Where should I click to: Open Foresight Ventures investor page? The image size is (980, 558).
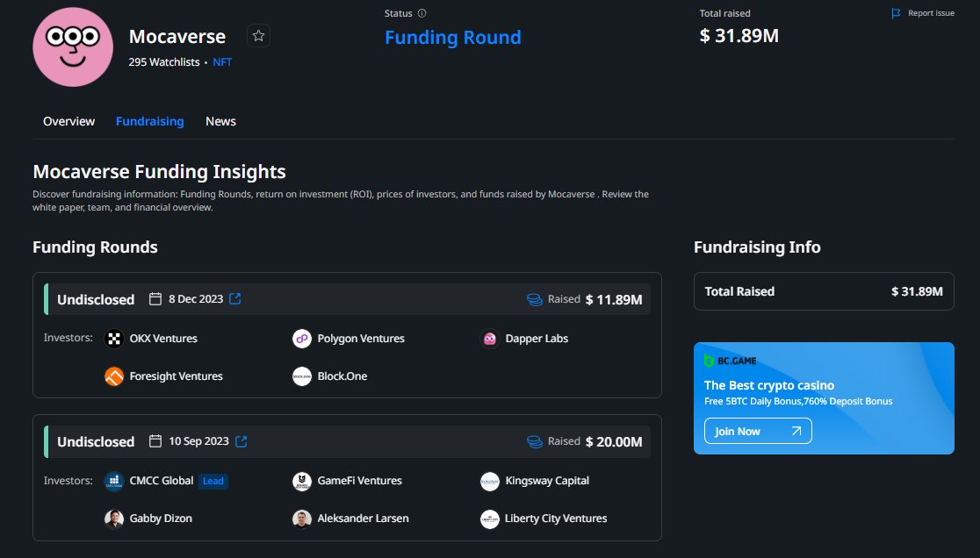click(177, 376)
